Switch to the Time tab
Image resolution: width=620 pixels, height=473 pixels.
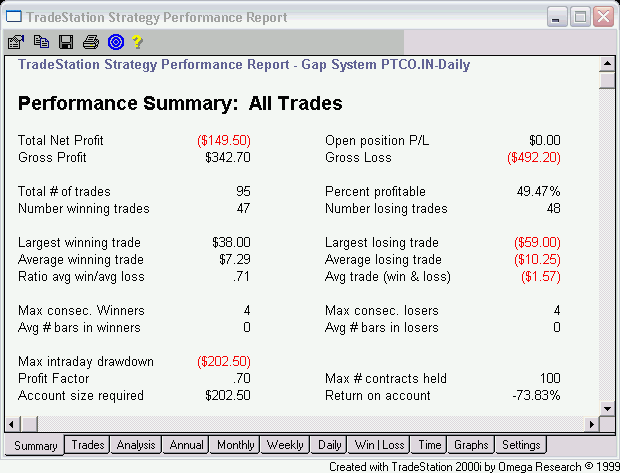[x=429, y=445]
